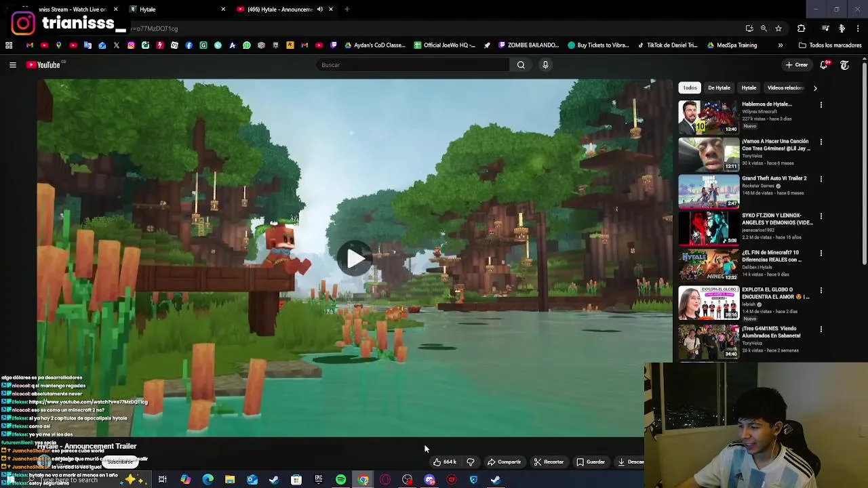Screen dimensions: 868x488
Task: Open the YouTube hamburger guide menu
Action: pos(12,65)
